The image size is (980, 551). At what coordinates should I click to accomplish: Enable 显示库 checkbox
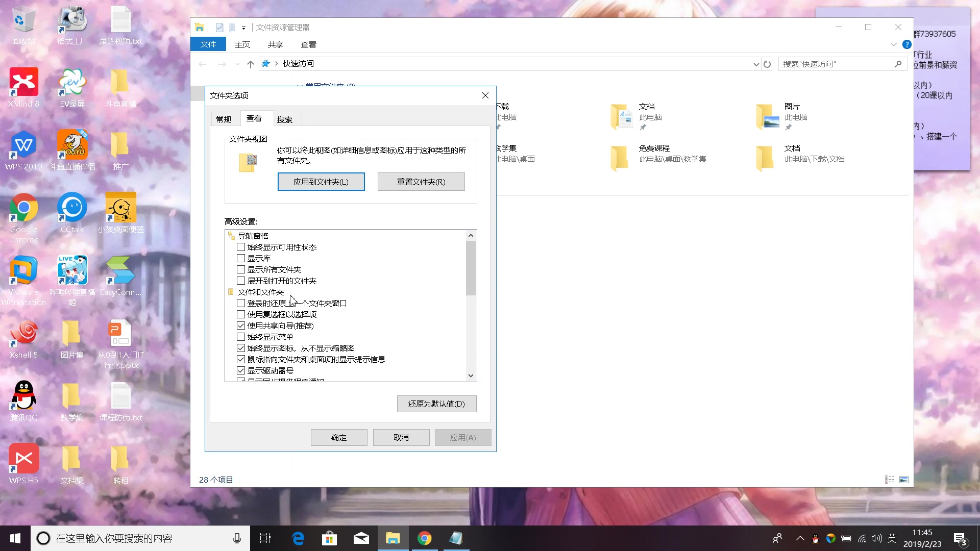[241, 258]
